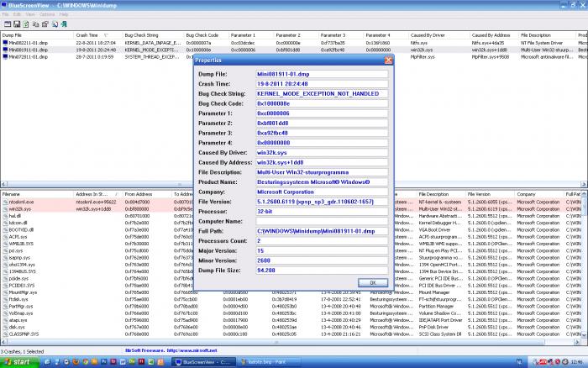
Task: Click the Save Selected Items floppy icon
Action: point(17,24)
